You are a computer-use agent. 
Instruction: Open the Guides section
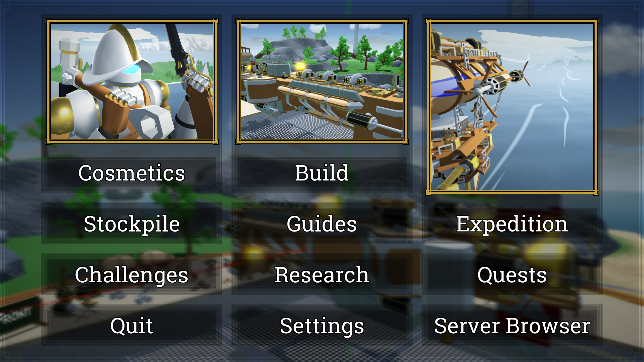pyautogui.click(x=322, y=224)
